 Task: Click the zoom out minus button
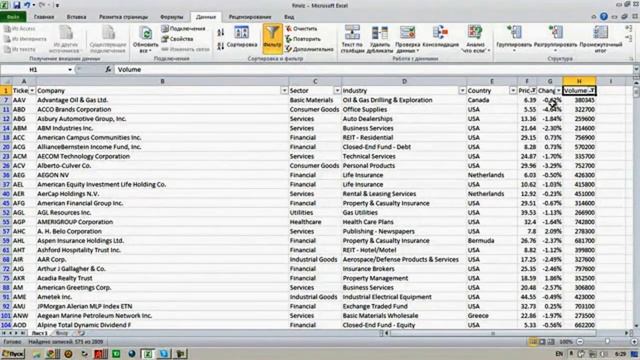click(x=580, y=342)
